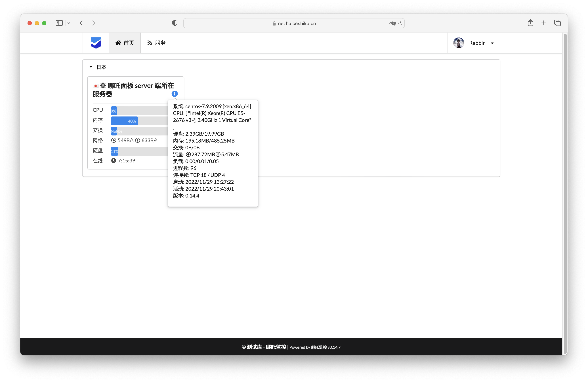Image resolution: width=588 pixels, height=382 pixels.
Task: Focus the nezha.ceshiku.cn address bar
Action: 294,23
